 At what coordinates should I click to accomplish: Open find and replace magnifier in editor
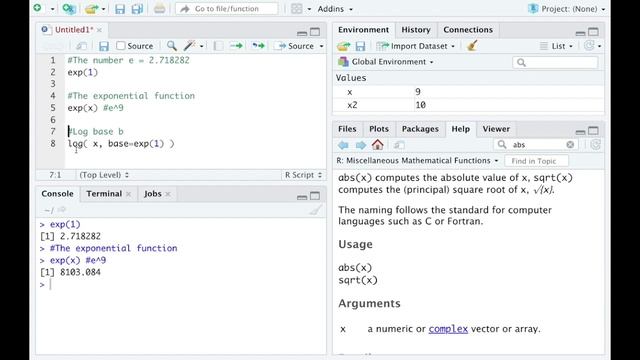point(171,46)
